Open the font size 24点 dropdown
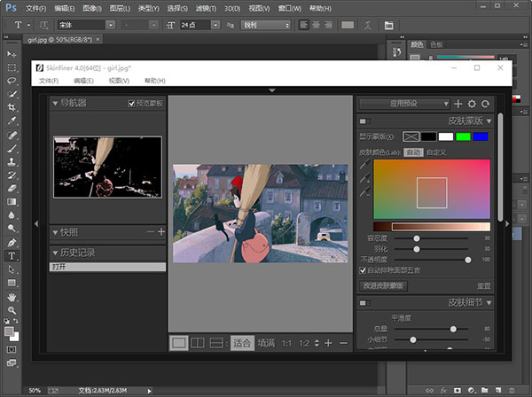This screenshot has height=397, width=532. 215,25
